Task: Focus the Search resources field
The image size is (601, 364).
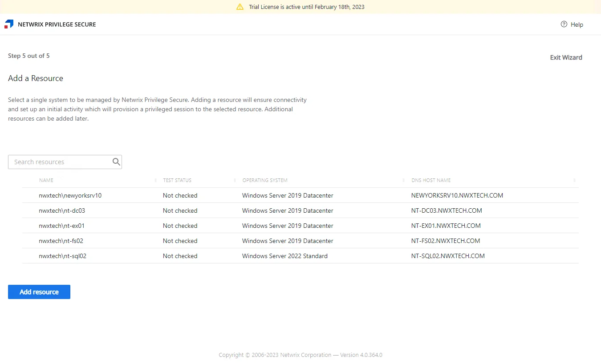Action: pyautogui.click(x=65, y=162)
